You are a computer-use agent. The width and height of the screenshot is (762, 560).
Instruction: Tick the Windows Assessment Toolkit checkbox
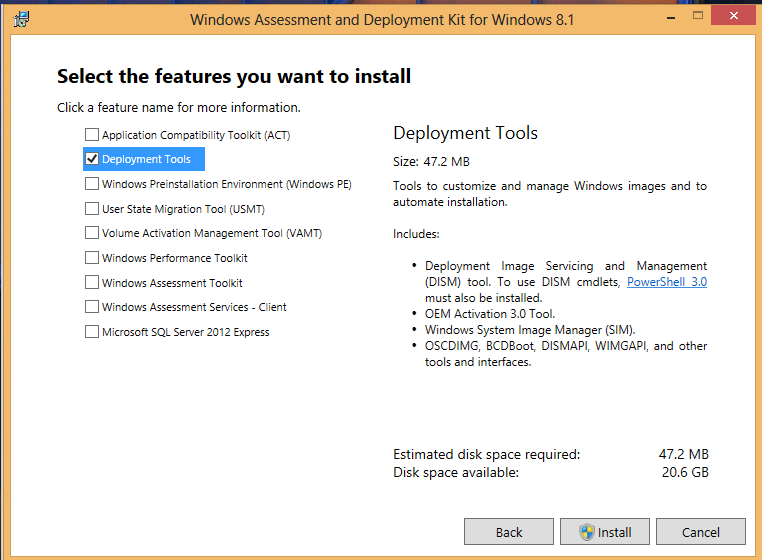point(92,283)
